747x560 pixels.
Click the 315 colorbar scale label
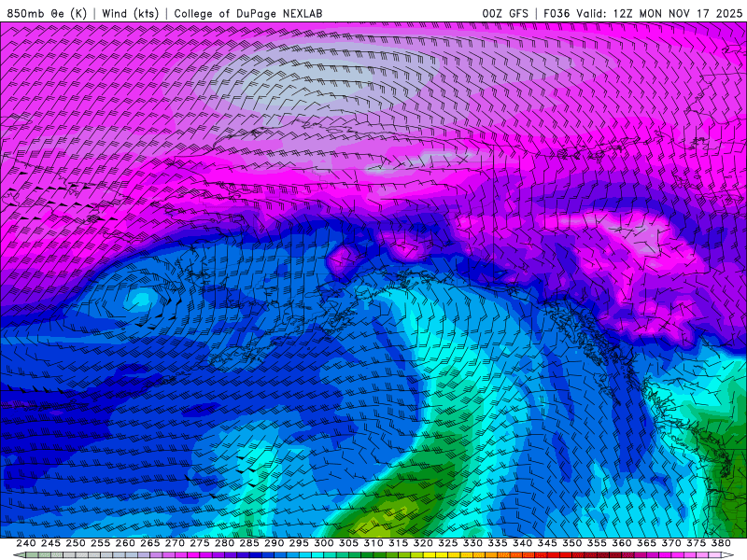click(398, 543)
